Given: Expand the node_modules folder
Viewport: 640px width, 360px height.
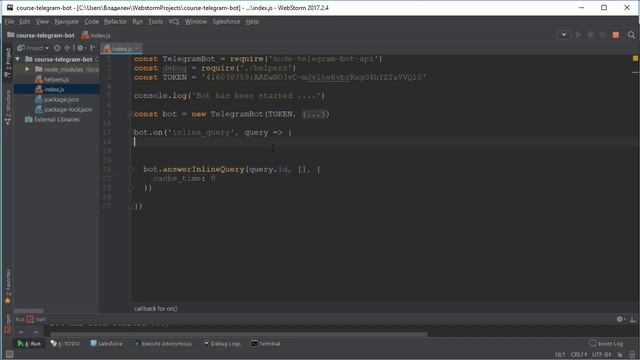Looking at the screenshot, I should pyautogui.click(x=27, y=69).
